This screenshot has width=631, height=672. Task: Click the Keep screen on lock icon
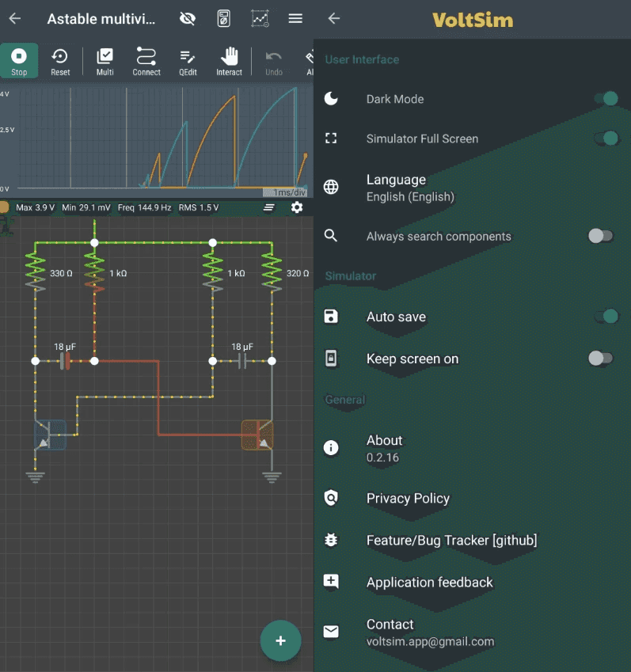coord(331,359)
